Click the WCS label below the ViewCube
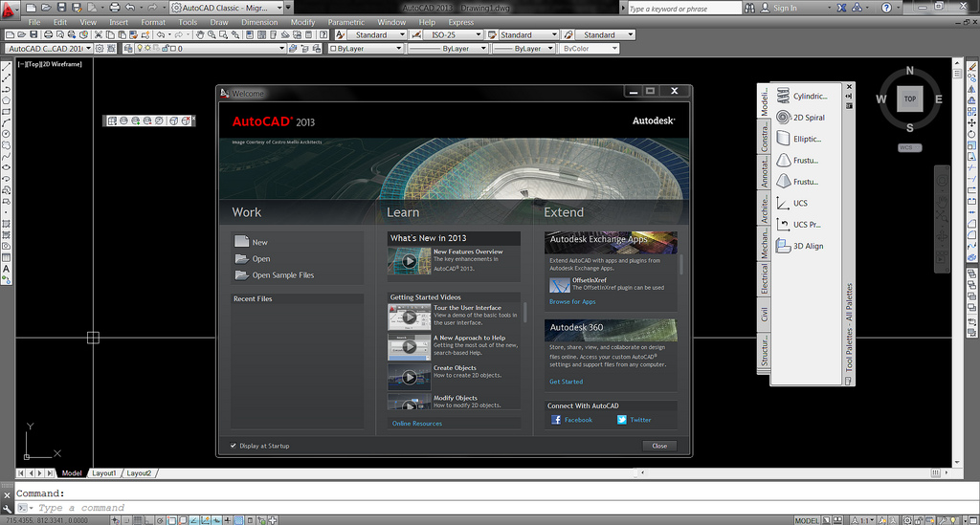The height and width of the screenshot is (525, 980). coord(910,148)
